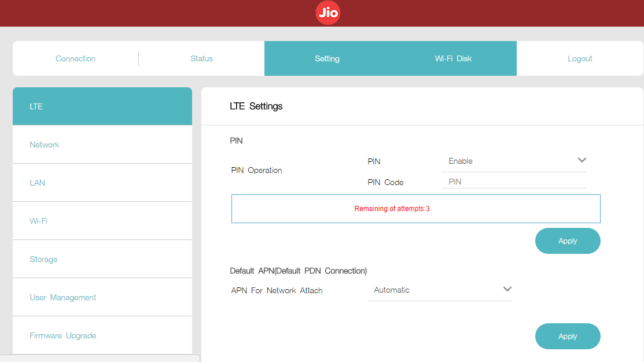
Task: Click the Jio logo in header
Action: pos(327,13)
